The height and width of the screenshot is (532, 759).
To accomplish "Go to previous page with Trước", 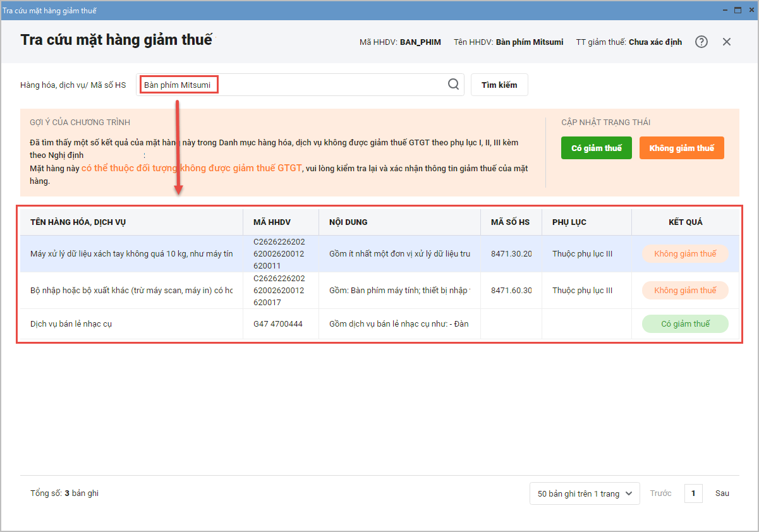I will coord(660,493).
